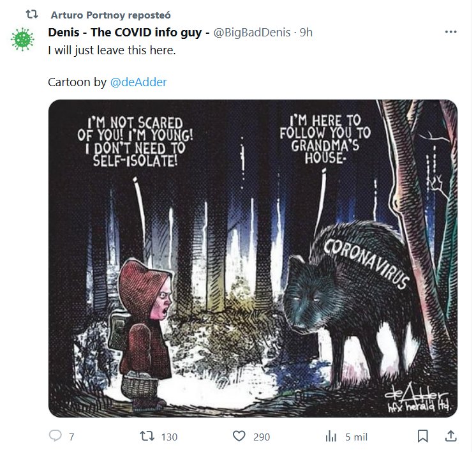This screenshot has height=452, width=476.
Task: Click the @BigBadDenis handle
Action: pos(254,32)
